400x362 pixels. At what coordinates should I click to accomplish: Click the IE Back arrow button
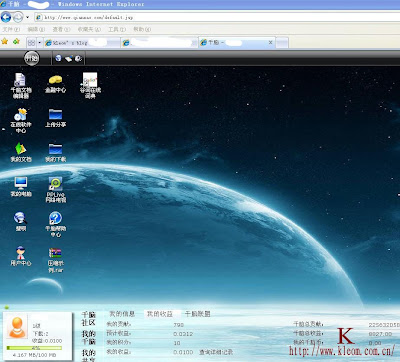[x=6, y=17]
